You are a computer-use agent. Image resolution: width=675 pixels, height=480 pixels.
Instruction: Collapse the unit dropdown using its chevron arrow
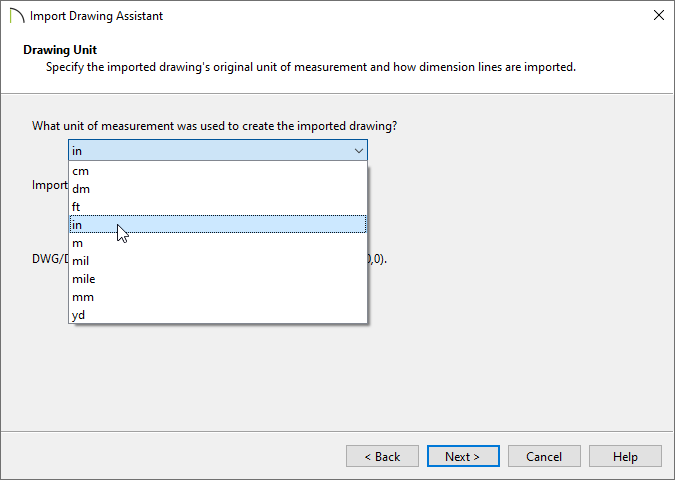pyautogui.click(x=358, y=151)
